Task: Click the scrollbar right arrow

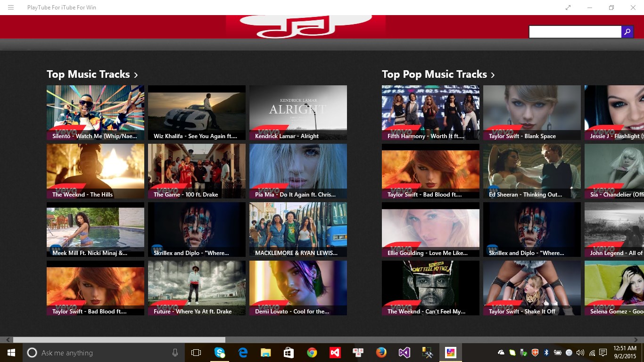Action: tap(636, 340)
